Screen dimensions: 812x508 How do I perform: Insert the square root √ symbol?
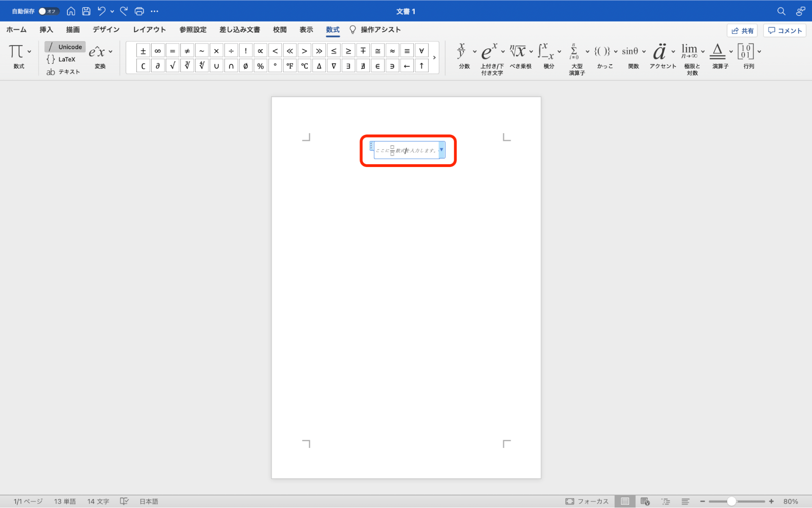click(x=172, y=66)
